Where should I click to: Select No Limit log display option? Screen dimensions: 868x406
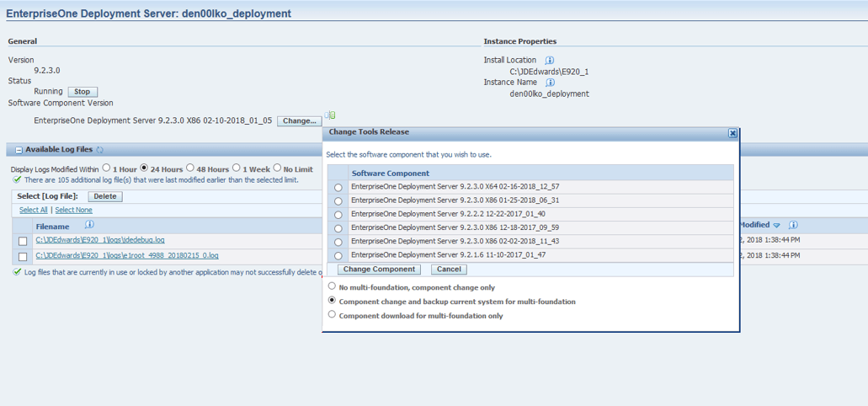(x=277, y=168)
